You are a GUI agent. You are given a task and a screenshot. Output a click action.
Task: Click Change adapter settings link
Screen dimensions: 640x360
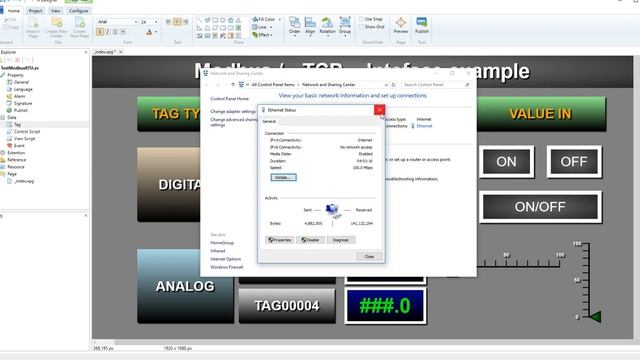pyautogui.click(x=233, y=111)
